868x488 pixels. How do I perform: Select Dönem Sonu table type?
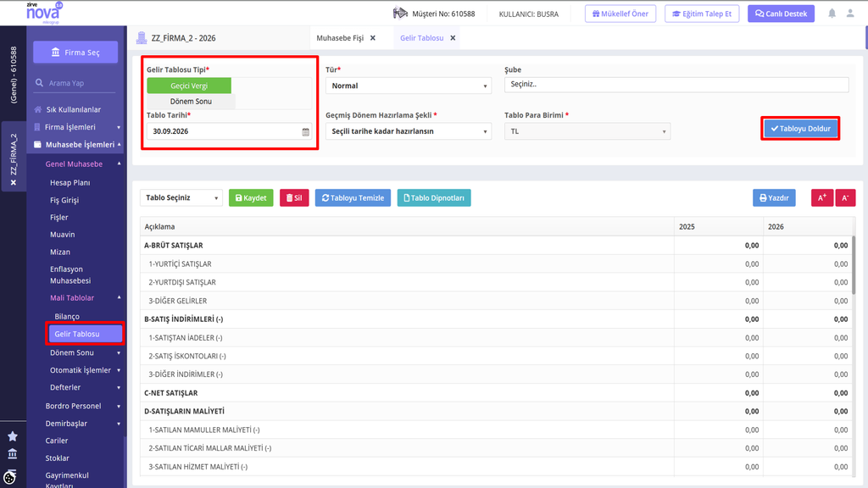pyautogui.click(x=191, y=102)
